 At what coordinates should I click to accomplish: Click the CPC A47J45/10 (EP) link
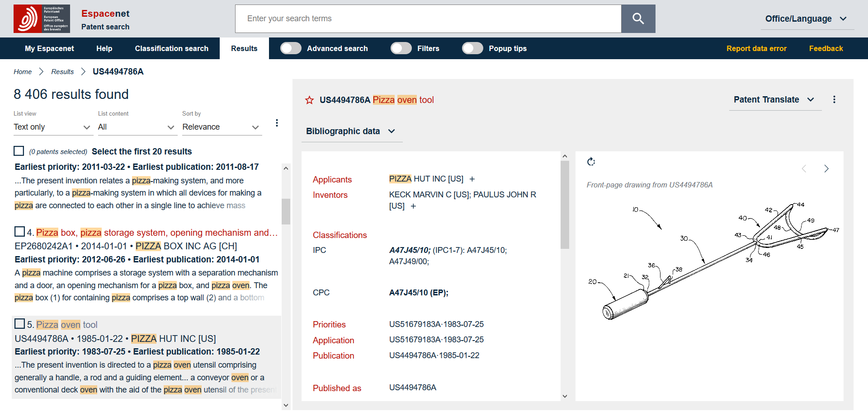[x=419, y=293]
